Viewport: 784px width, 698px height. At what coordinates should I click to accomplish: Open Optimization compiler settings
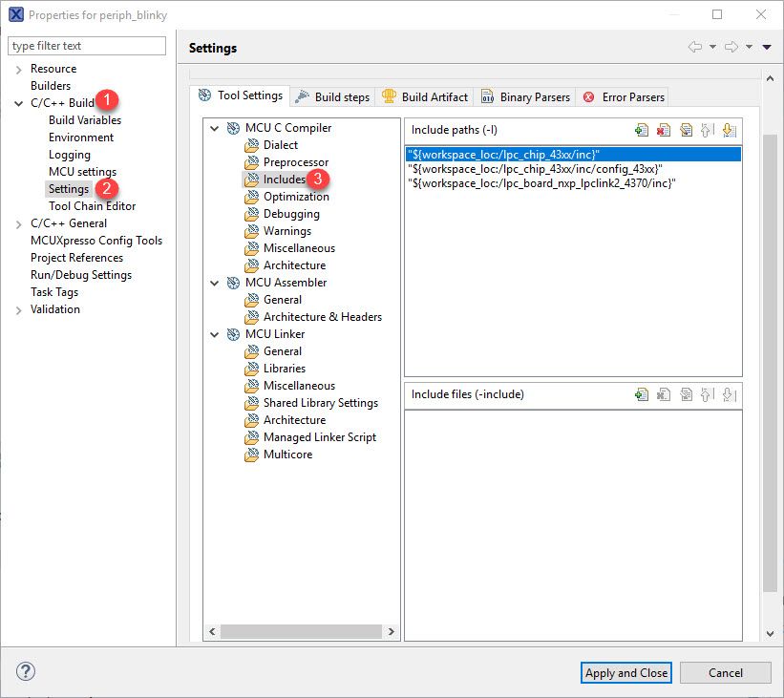coord(296,197)
